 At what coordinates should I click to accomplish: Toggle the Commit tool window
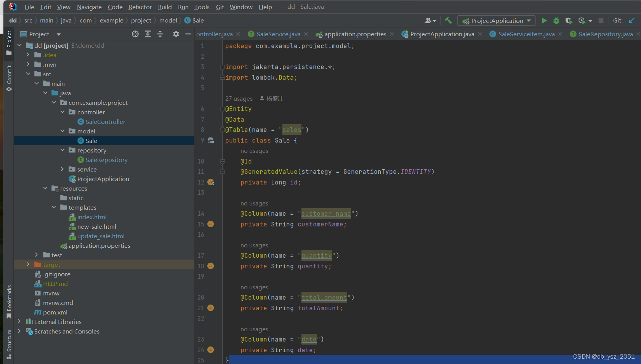(x=9, y=78)
